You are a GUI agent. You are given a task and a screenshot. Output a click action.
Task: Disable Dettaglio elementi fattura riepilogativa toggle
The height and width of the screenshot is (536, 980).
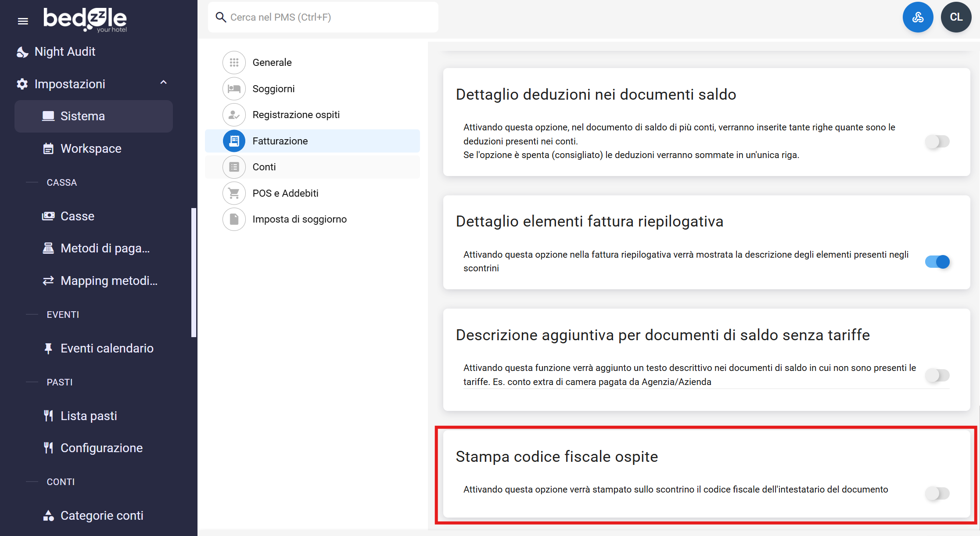click(x=937, y=262)
